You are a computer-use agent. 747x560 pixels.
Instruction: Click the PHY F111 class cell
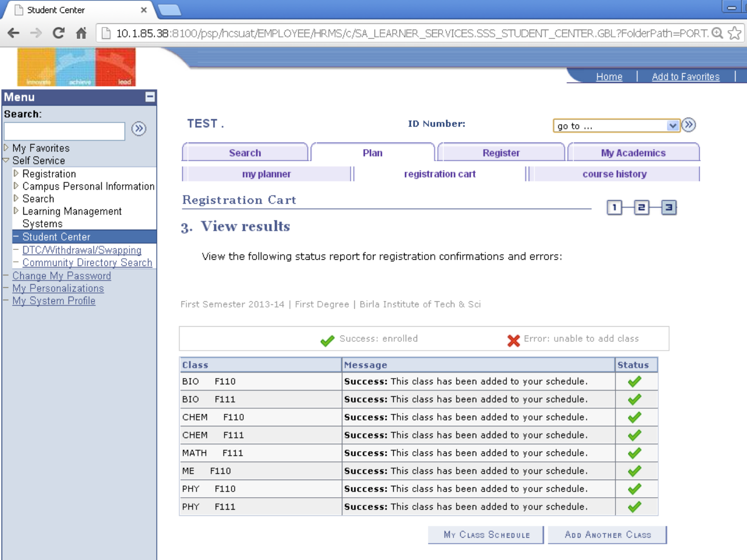click(260, 507)
